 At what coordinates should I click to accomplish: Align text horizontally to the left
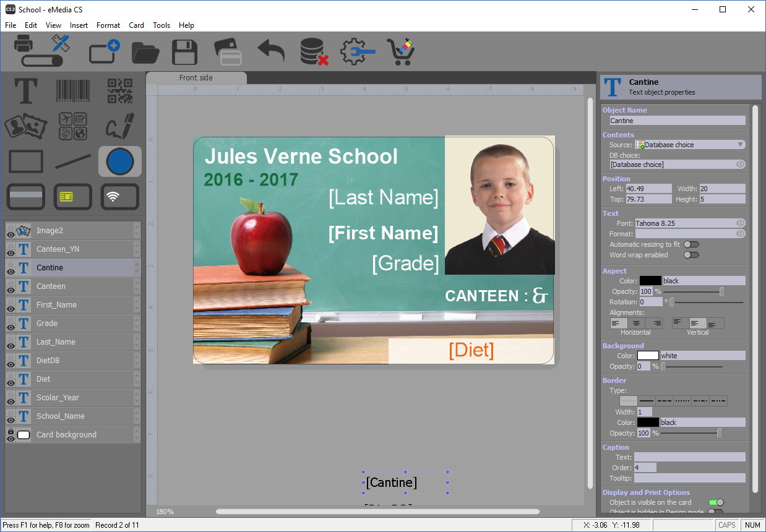[x=619, y=324]
